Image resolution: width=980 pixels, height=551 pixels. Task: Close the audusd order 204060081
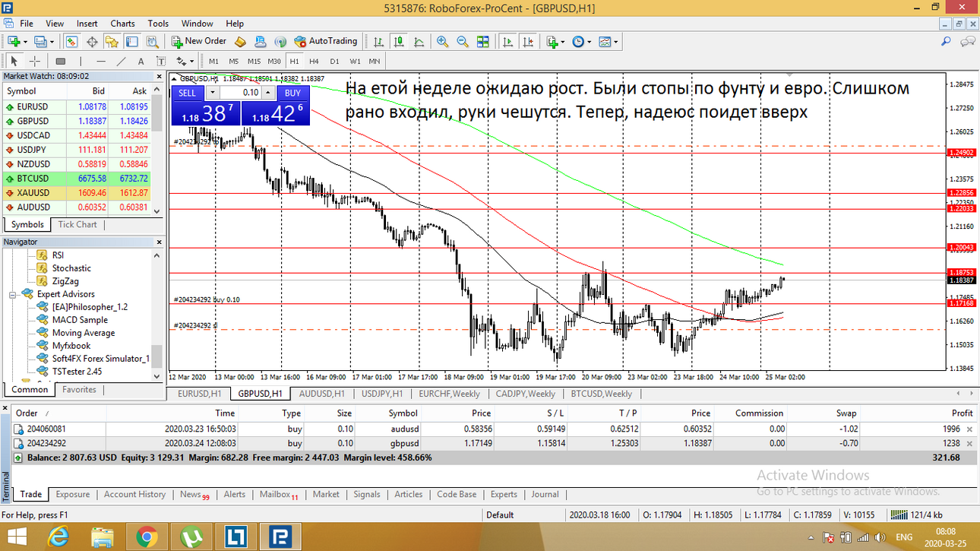click(969, 429)
